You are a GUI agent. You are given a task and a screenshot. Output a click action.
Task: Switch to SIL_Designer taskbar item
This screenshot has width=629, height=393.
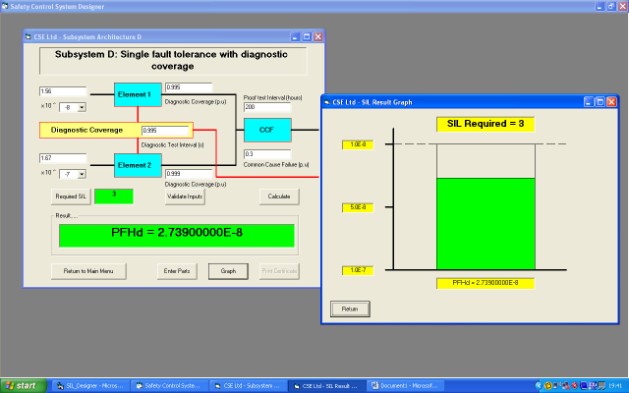pos(90,386)
